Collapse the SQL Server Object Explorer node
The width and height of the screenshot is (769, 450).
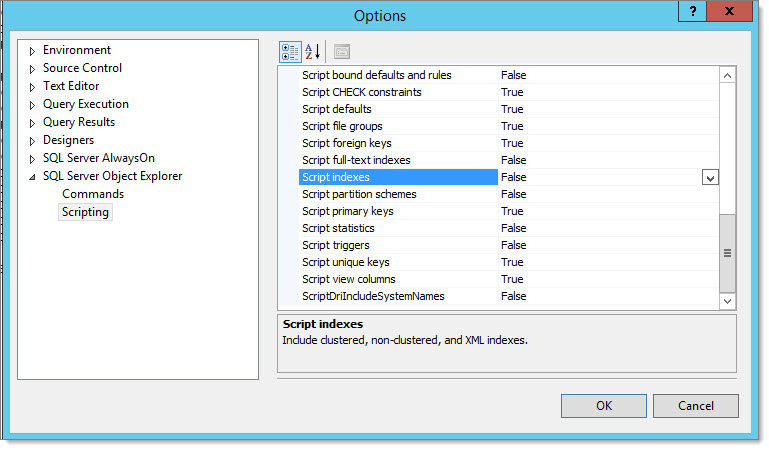(x=32, y=177)
